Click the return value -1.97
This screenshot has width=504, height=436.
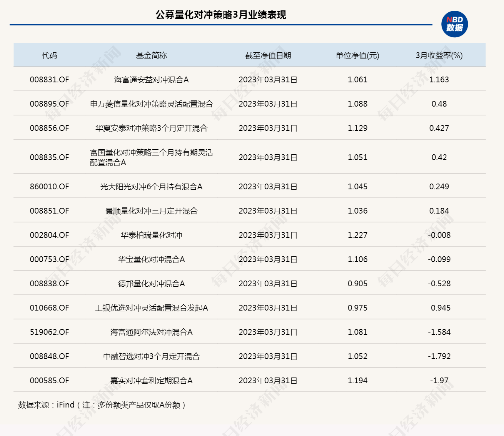pyautogui.click(x=439, y=381)
